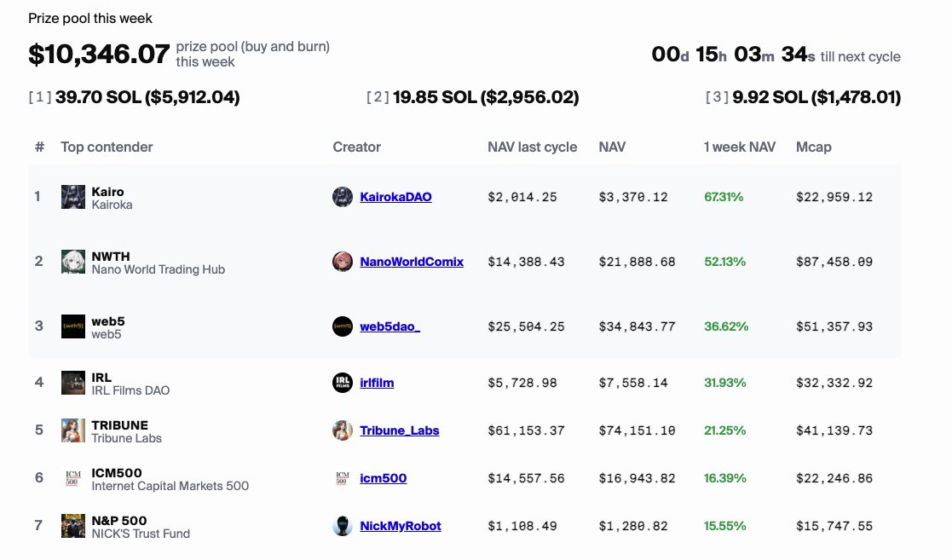Click the IRL Films DAO token thumbnail

point(72,383)
